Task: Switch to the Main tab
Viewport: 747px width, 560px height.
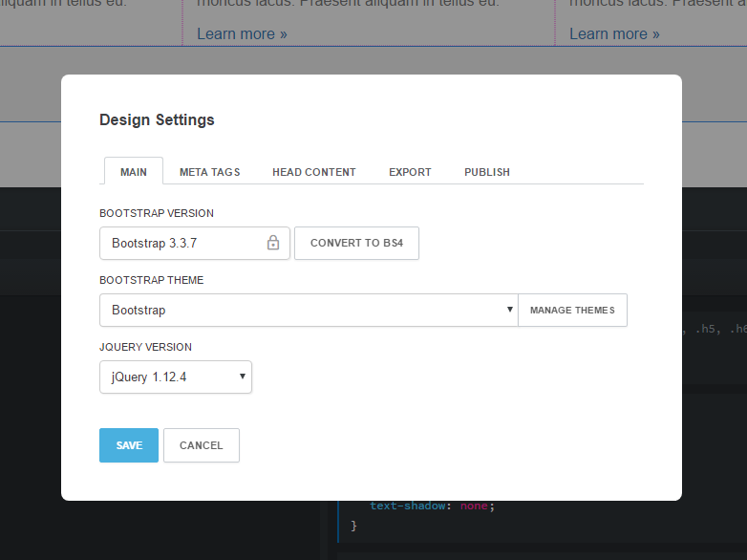Action: click(134, 172)
